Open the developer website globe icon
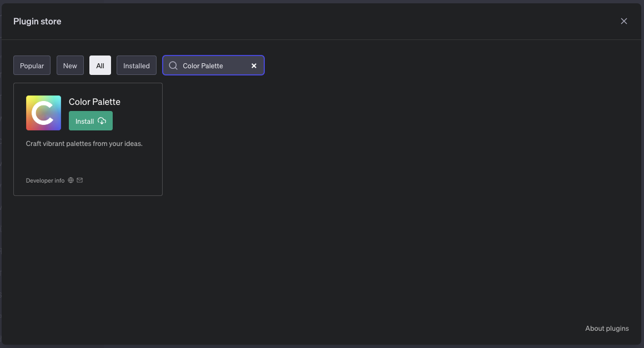This screenshot has height=348, width=644. click(71, 180)
